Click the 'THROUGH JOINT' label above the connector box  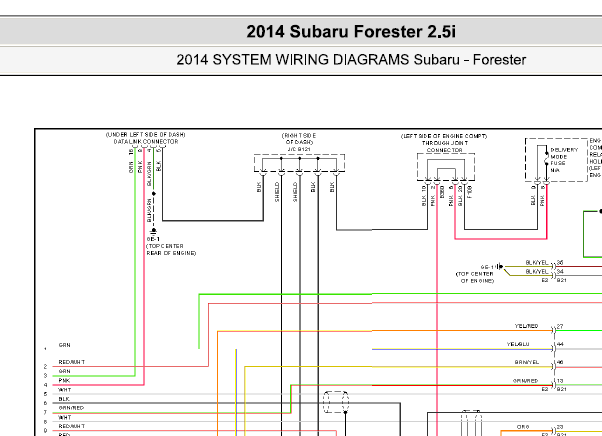pyautogui.click(x=445, y=143)
